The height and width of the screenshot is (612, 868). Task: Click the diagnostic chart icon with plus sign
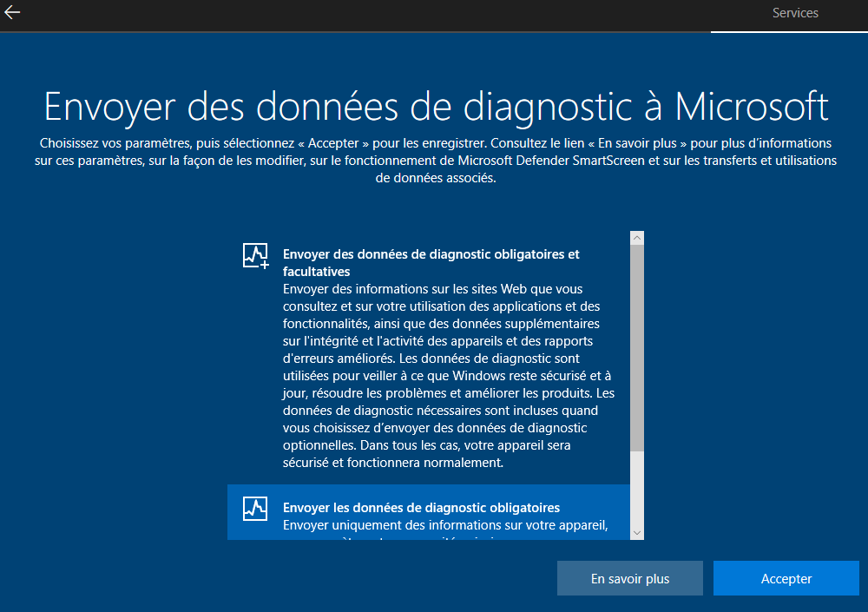255,255
